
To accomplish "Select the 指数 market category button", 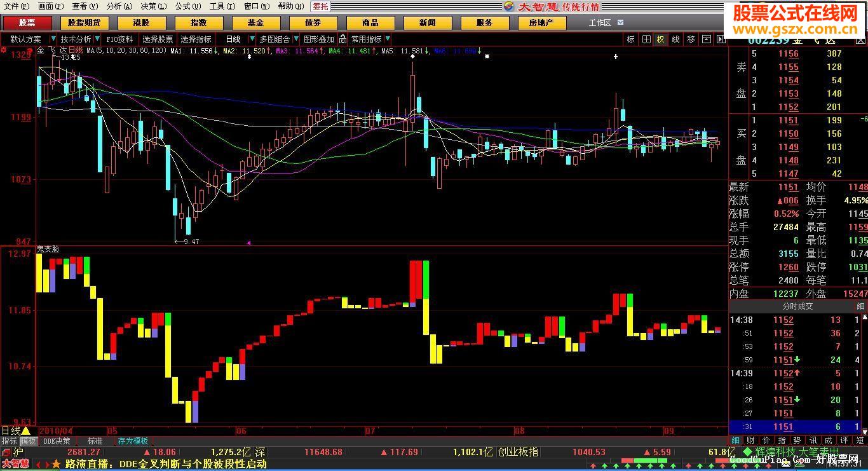I will pos(198,23).
